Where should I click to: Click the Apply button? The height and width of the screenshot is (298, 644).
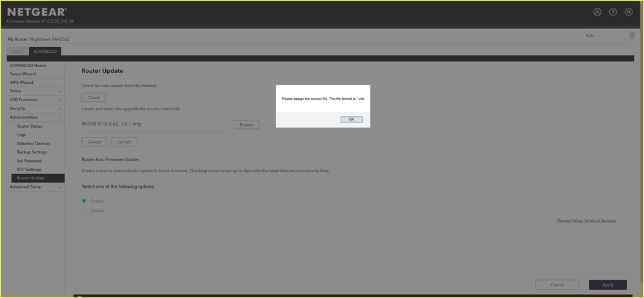[608, 284]
